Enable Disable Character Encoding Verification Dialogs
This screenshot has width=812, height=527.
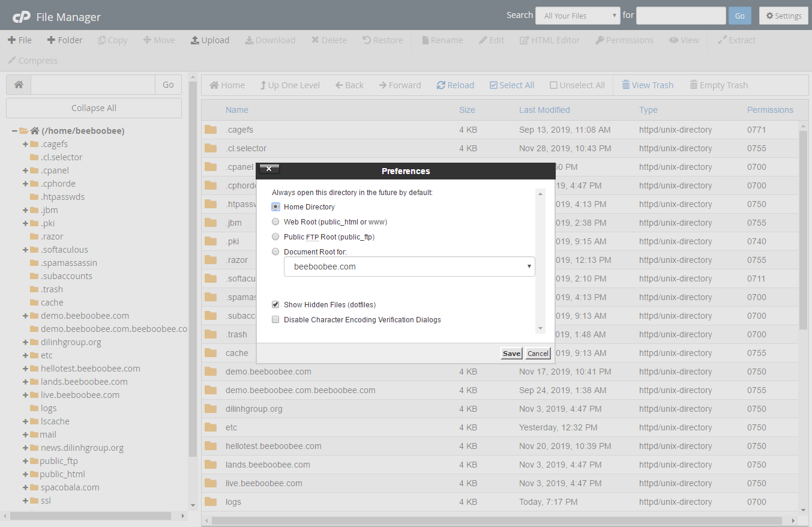(275, 320)
